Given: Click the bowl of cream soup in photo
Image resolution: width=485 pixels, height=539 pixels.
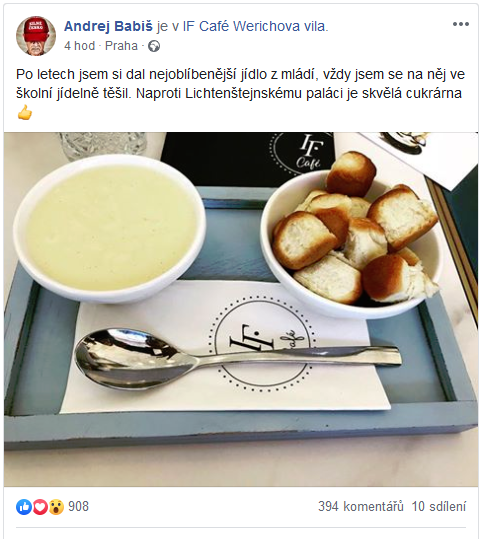Looking at the screenshot, I should click(x=110, y=228).
